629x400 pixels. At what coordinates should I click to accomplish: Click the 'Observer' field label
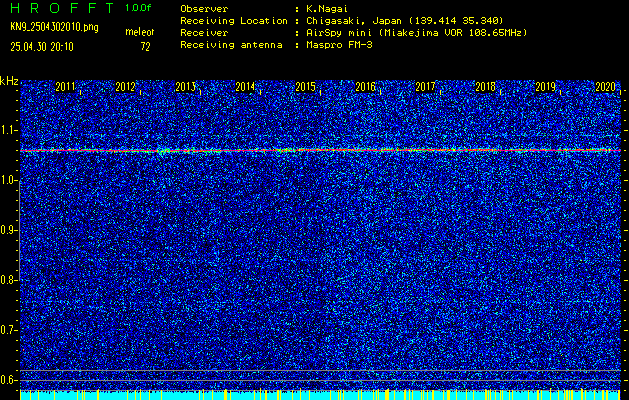click(x=204, y=8)
